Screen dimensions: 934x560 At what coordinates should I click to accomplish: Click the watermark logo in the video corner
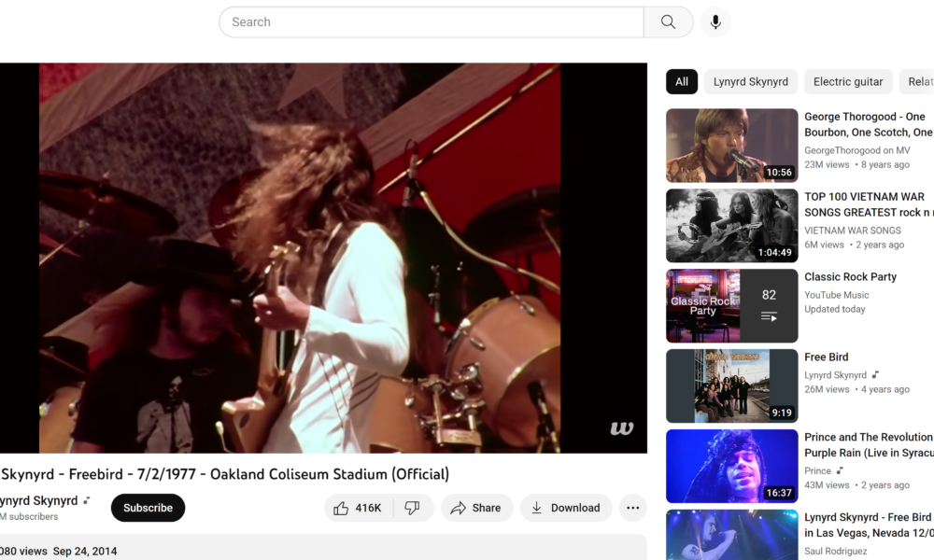621,427
